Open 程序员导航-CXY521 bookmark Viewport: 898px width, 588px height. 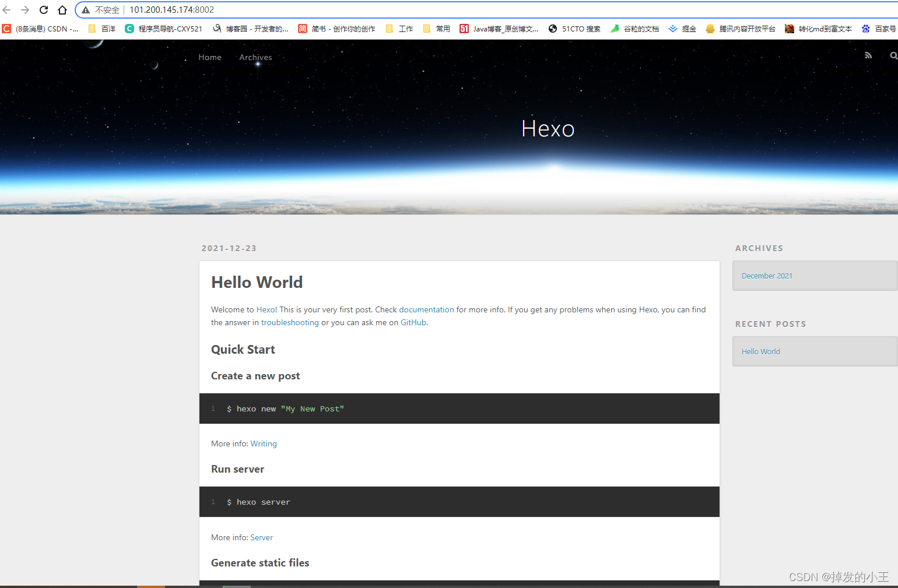click(x=164, y=29)
